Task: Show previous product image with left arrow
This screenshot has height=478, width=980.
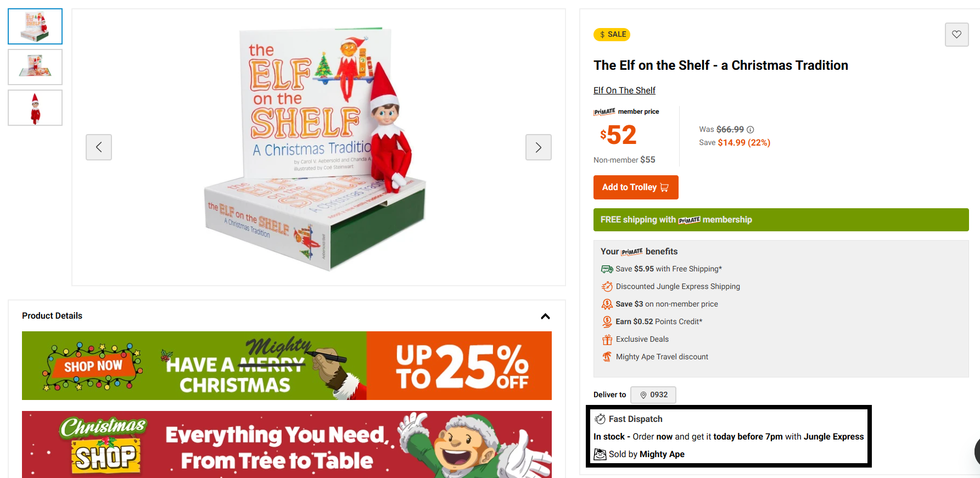Action: 99,147
